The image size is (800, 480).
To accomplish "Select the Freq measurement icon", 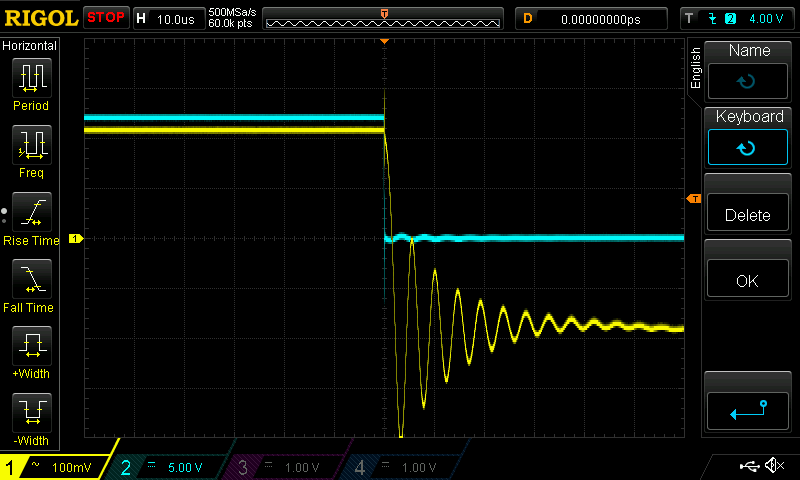I will click(32, 145).
